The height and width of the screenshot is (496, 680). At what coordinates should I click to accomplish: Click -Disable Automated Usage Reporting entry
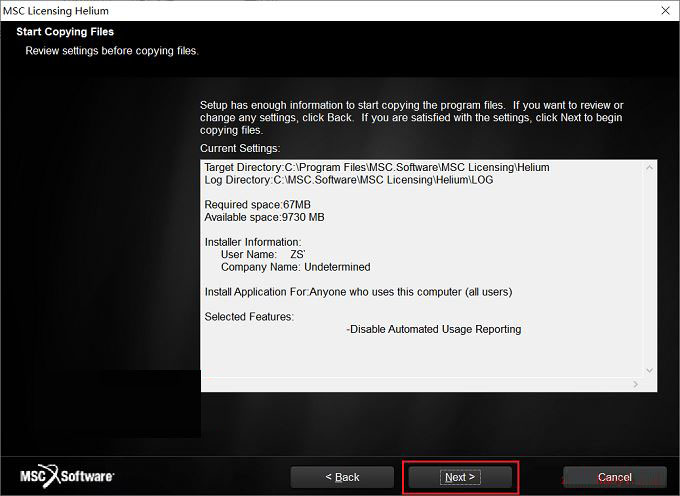pyautogui.click(x=434, y=330)
